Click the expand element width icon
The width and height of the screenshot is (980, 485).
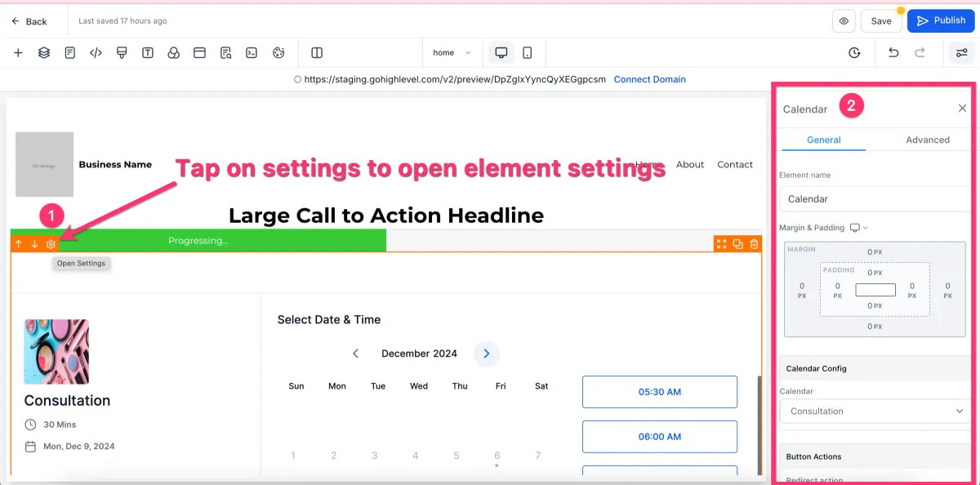tap(721, 244)
